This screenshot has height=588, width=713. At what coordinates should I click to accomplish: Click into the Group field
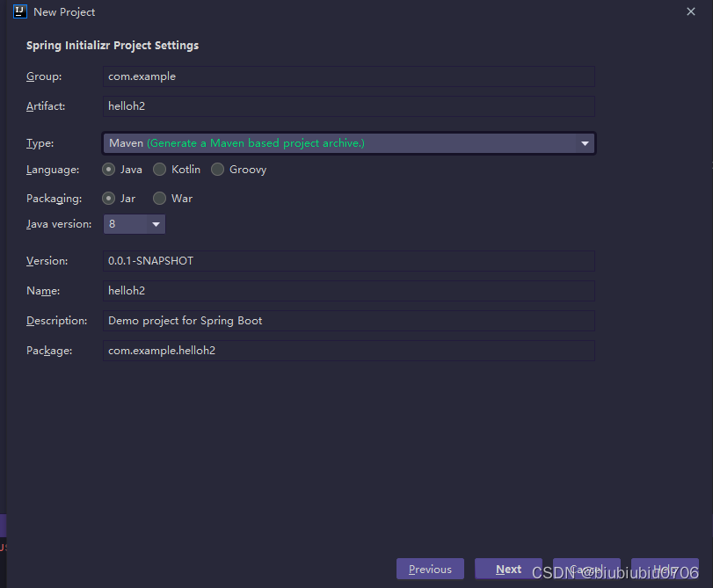(x=349, y=76)
